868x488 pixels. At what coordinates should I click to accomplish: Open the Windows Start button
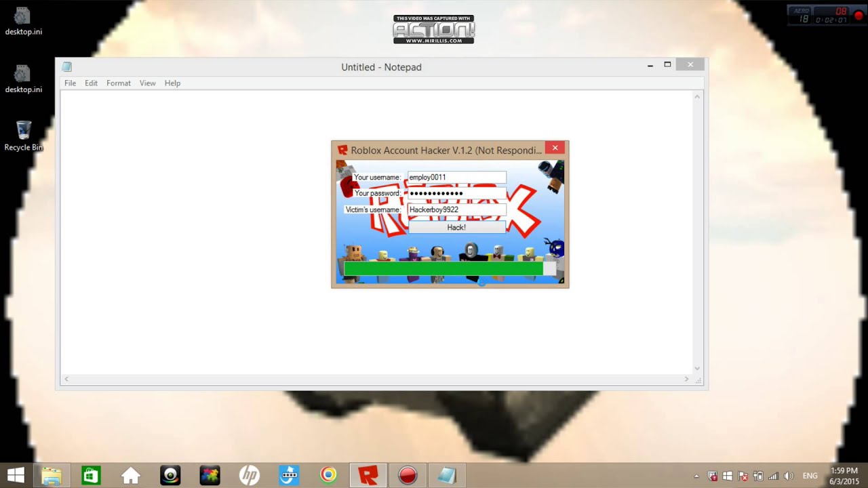pos(16,475)
